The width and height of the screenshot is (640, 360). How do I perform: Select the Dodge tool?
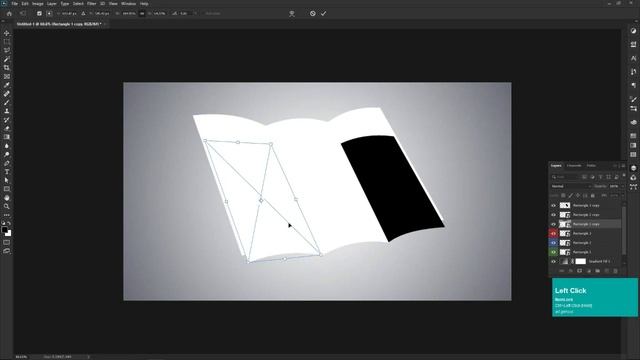tap(7, 154)
